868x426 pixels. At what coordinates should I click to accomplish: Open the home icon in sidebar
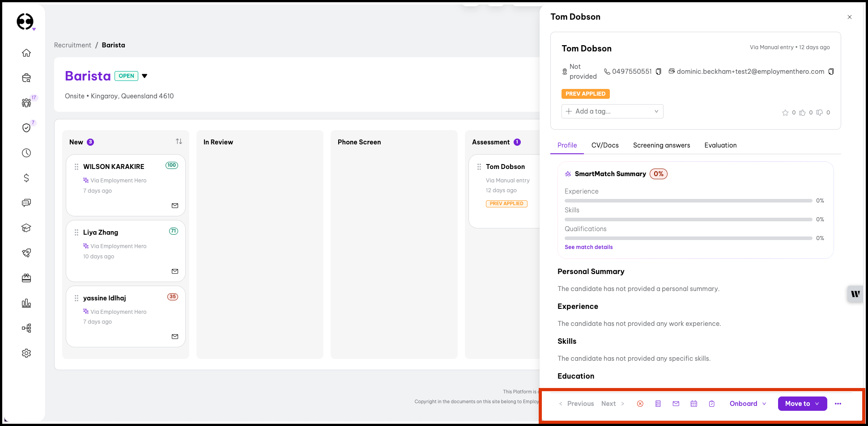26,53
